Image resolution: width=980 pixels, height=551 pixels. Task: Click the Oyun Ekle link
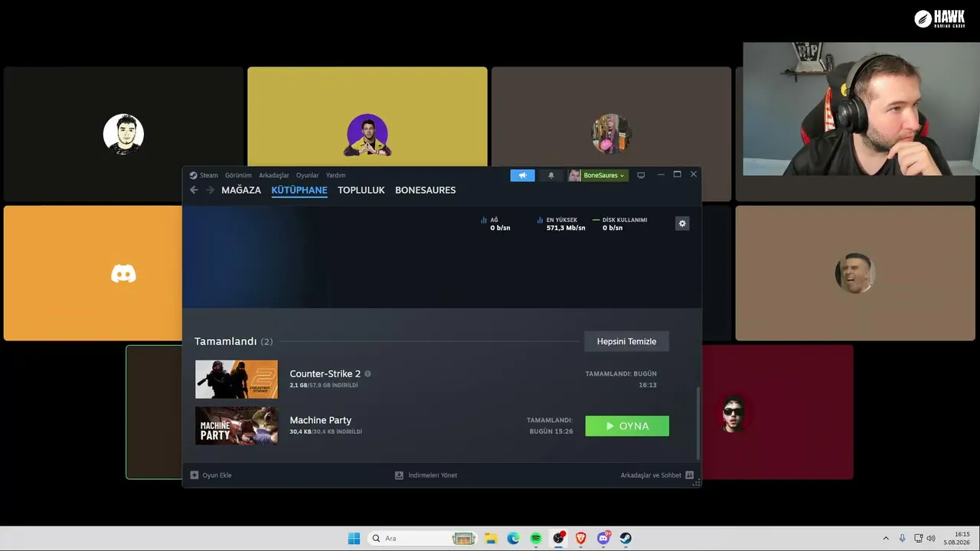217,475
